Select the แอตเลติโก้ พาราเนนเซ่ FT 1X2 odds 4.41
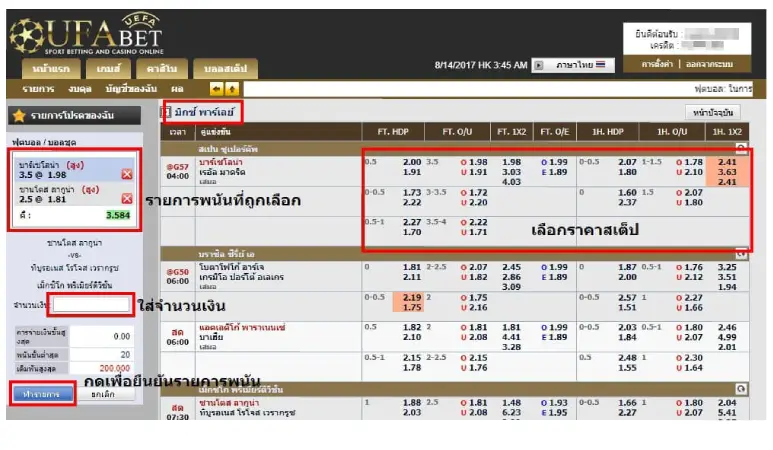This screenshot has height=450, width=773. click(512, 337)
